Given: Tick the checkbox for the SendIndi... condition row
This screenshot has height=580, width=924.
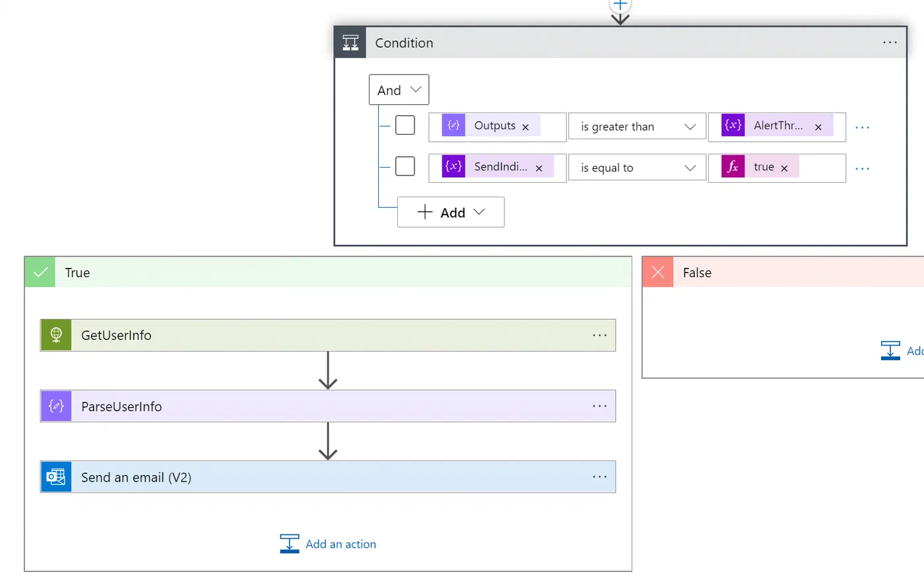Looking at the screenshot, I should pos(405,166).
